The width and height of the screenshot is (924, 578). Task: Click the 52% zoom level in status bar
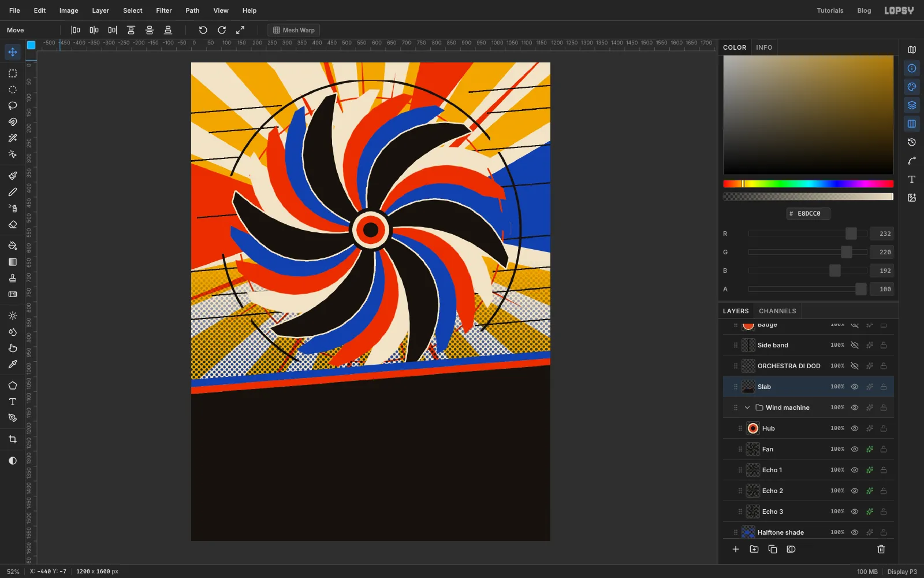point(13,572)
